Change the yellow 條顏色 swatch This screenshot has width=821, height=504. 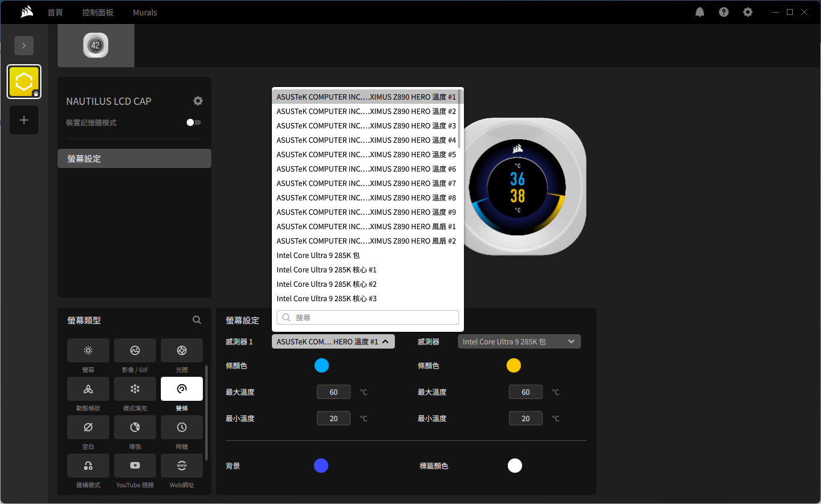point(514,365)
